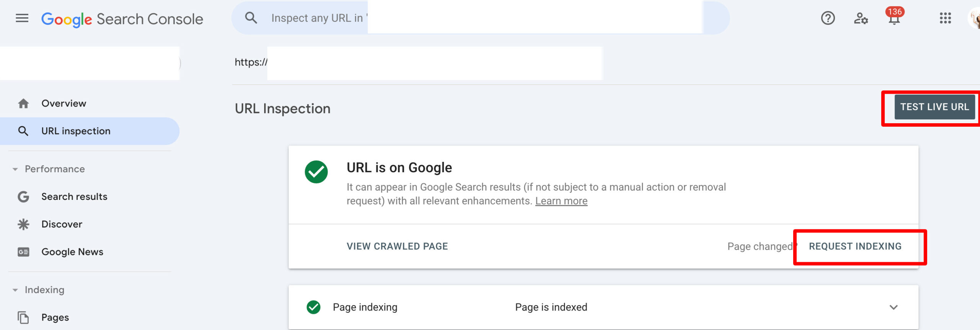Open the Google apps grid
The width and height of the screenshot is (980, 330).
click(x=945, y=18)
